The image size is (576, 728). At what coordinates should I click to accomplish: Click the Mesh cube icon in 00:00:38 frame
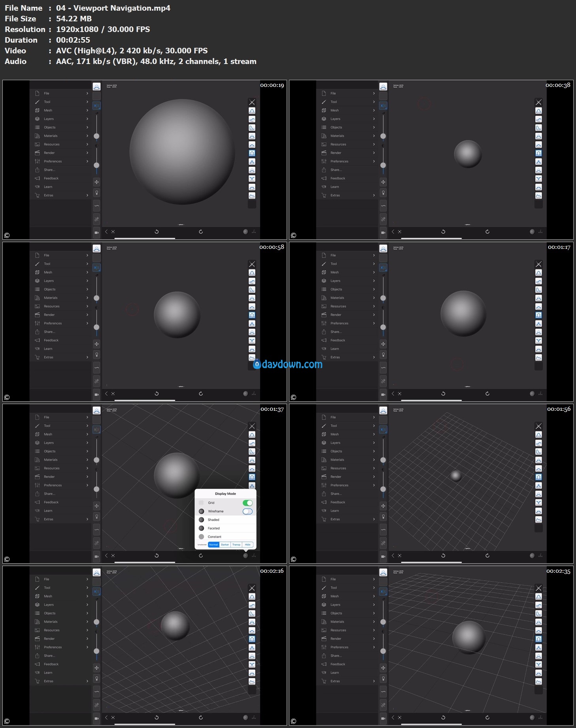[x=324, y=111]
